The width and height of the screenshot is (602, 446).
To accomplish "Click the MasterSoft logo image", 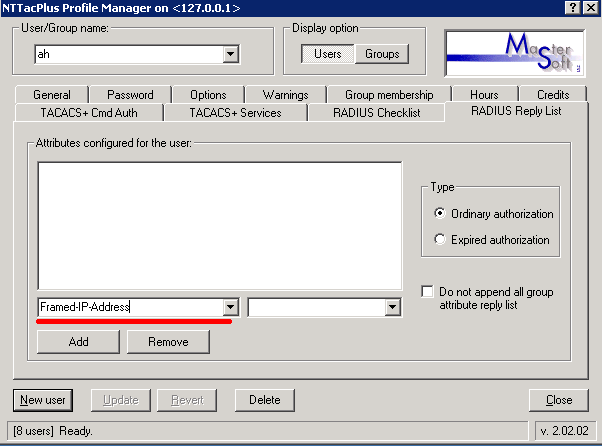I will [514, 53].
